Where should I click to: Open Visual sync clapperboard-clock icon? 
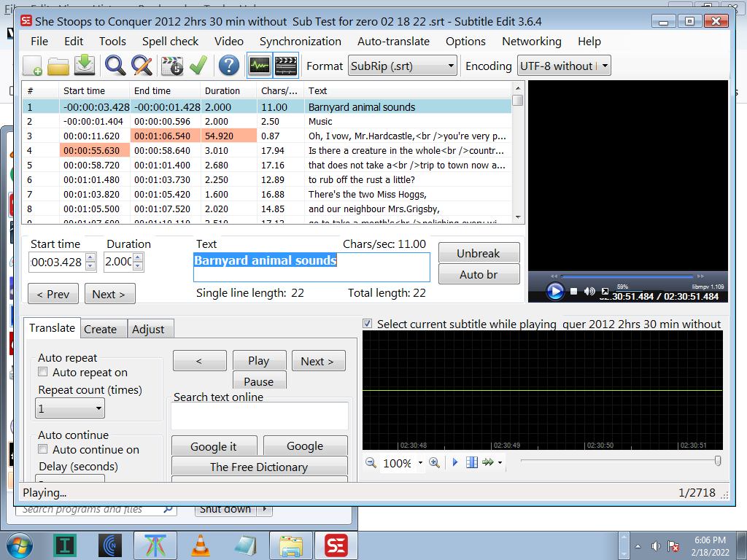(172, 66)
